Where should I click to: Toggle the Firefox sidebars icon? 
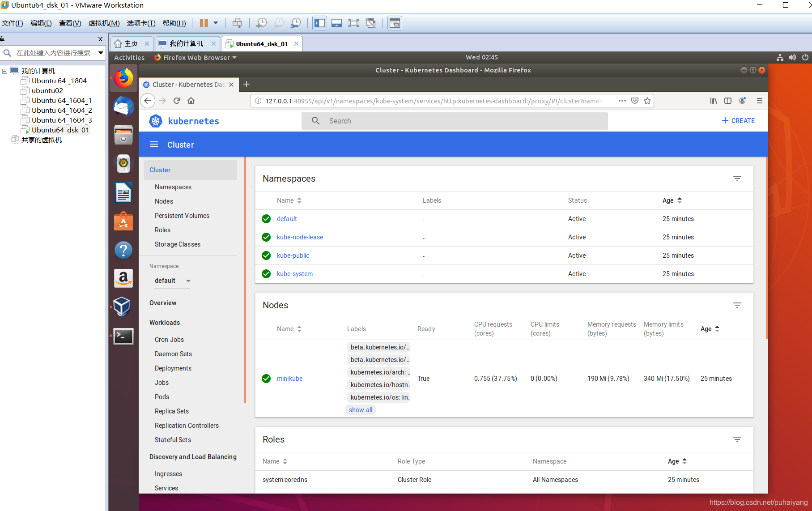tap(728, 101)
